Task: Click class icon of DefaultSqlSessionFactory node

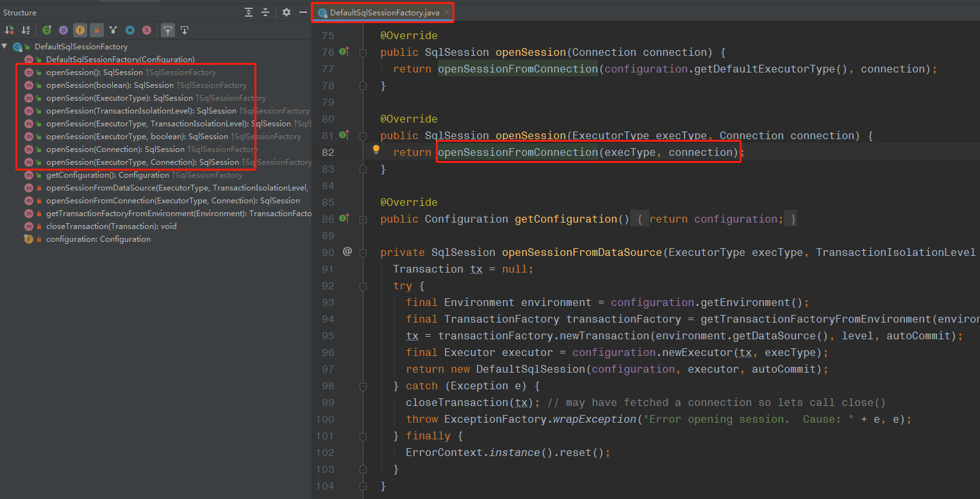Action: (x=17, y=47)
